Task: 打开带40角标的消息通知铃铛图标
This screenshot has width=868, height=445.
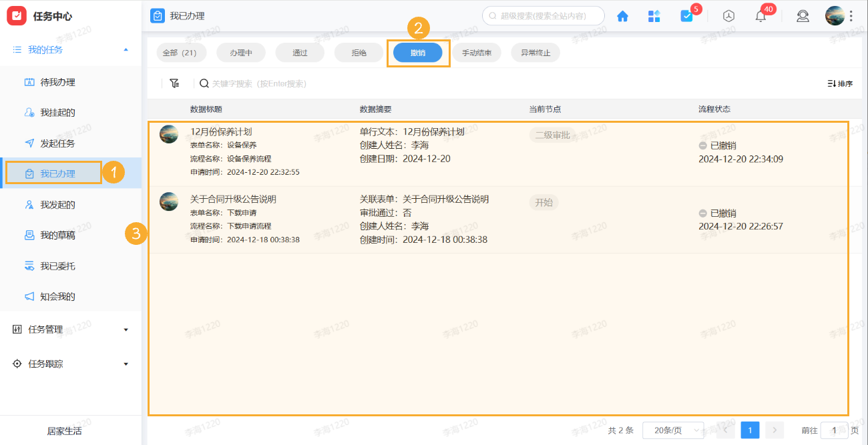Action: [760, 15]
